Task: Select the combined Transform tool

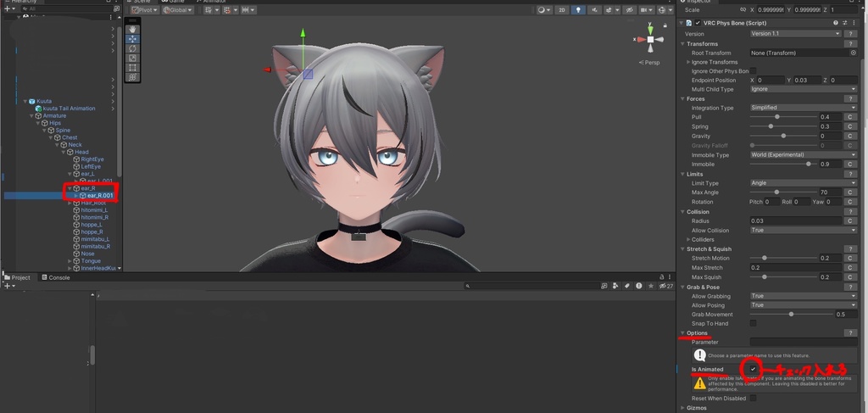Action: (132, 77)
